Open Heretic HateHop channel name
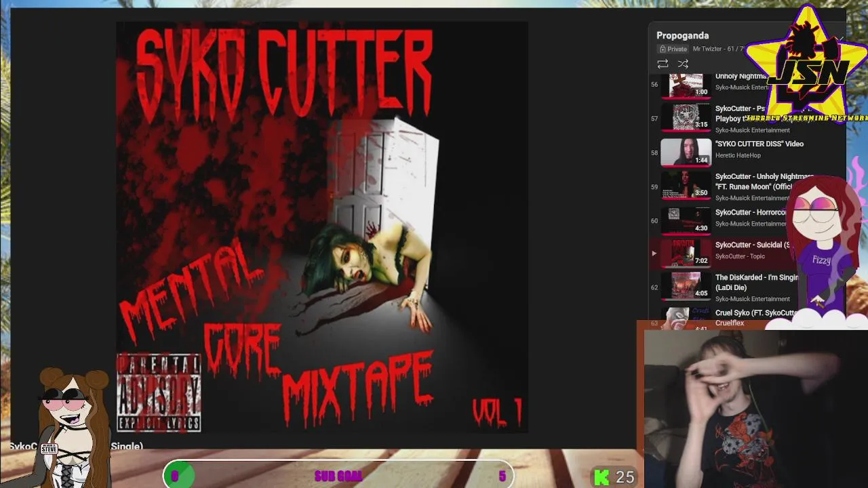The width and height of the screenshot is (868, 488). [738, 155]
